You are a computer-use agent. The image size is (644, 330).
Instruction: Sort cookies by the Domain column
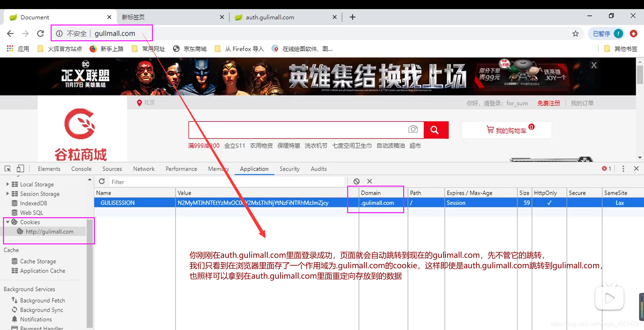pyautogui.click(x=383, y=193)
